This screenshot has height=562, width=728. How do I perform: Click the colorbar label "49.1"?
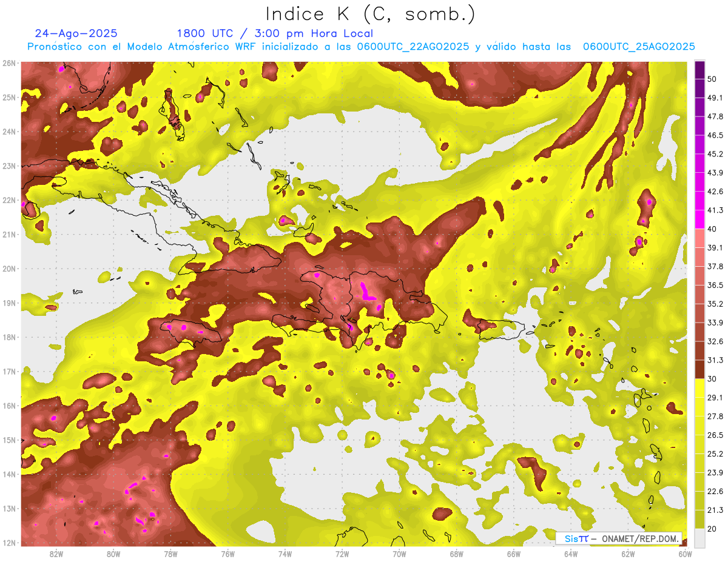715,98
